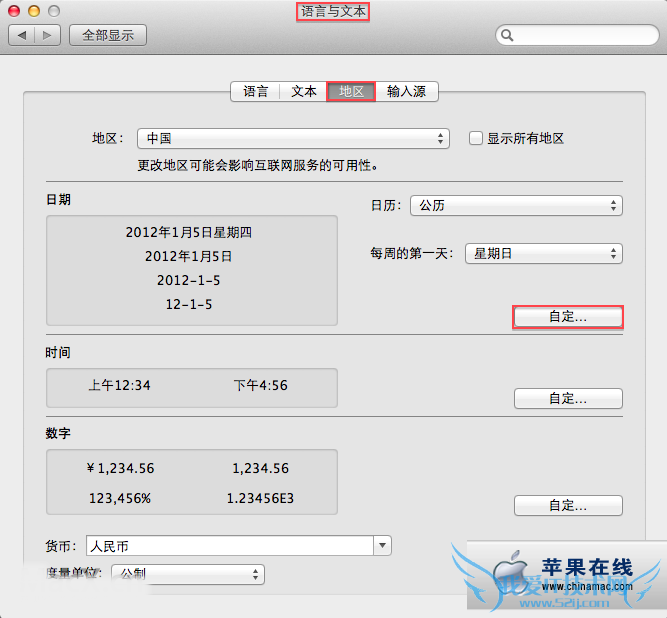Enable the 显示所有地区 checkbox
The width and height of the screenshot is (667, 618).
[476, 138]
